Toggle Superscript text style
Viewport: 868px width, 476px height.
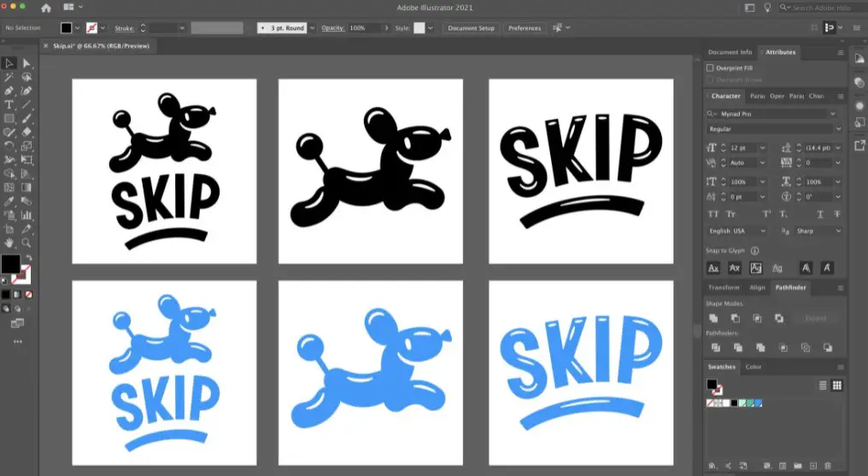(766, 214)
